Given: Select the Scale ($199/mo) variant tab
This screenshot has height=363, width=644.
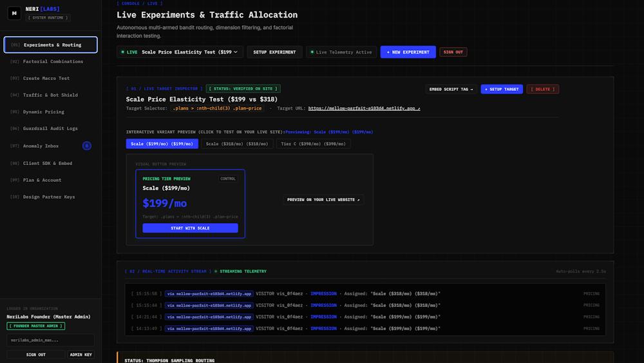Looking at the screenshot, I should click(162, 144).
